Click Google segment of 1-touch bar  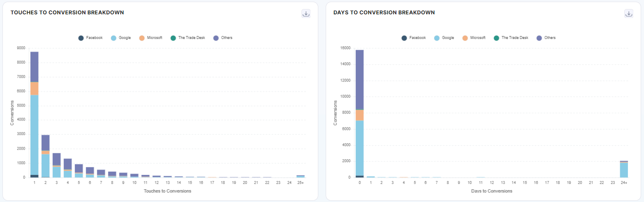point(34,135)
